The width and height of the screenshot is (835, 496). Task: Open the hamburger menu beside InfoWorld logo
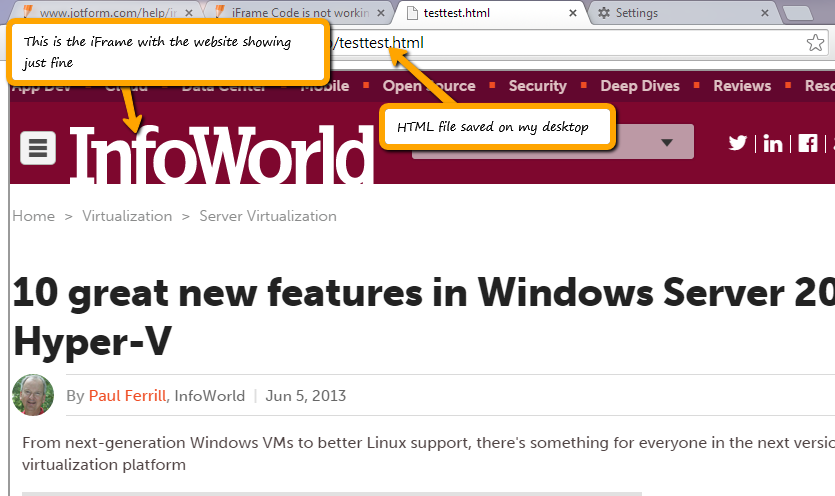point(38,148)
